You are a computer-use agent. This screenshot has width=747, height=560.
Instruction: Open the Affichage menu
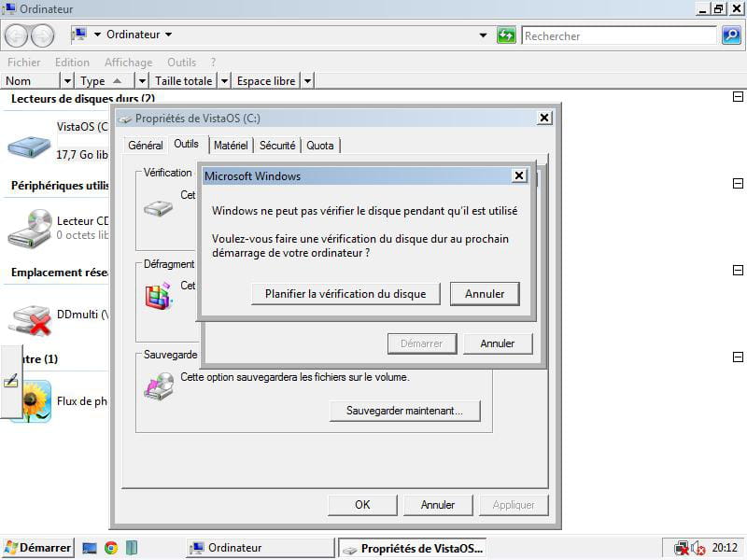coord(129,63)
